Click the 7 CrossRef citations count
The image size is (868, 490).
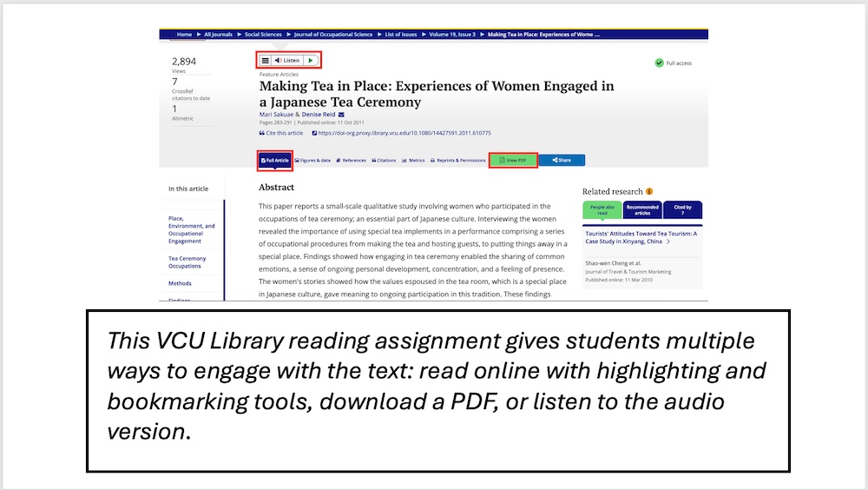pos(175,82)
